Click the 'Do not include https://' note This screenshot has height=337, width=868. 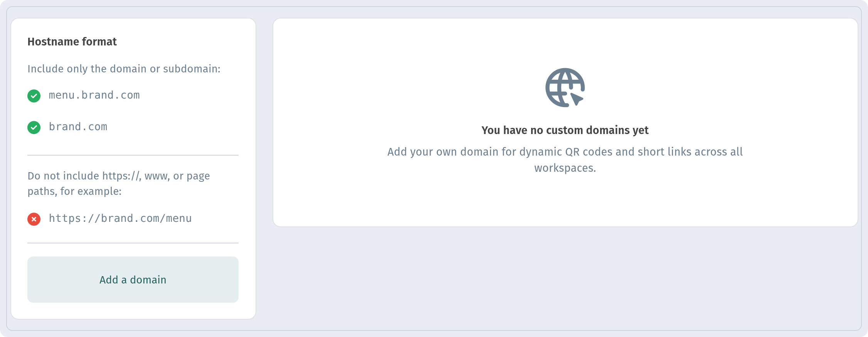click(x=119, y=183)
